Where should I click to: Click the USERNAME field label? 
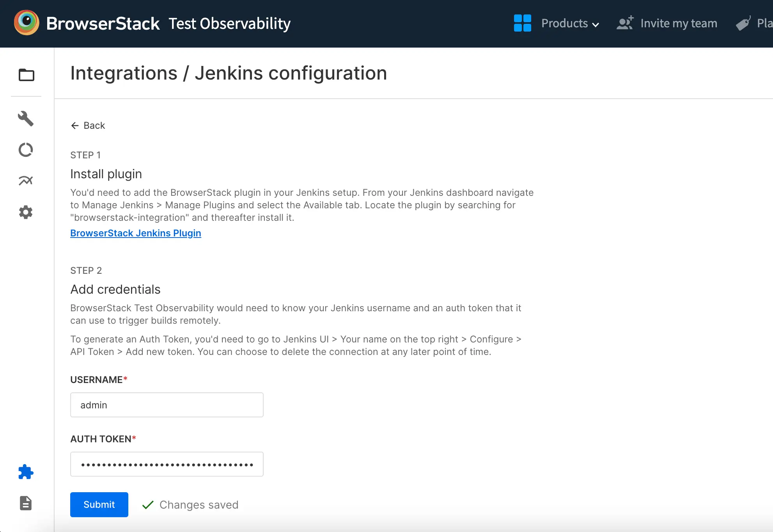(x=99, y=380)
